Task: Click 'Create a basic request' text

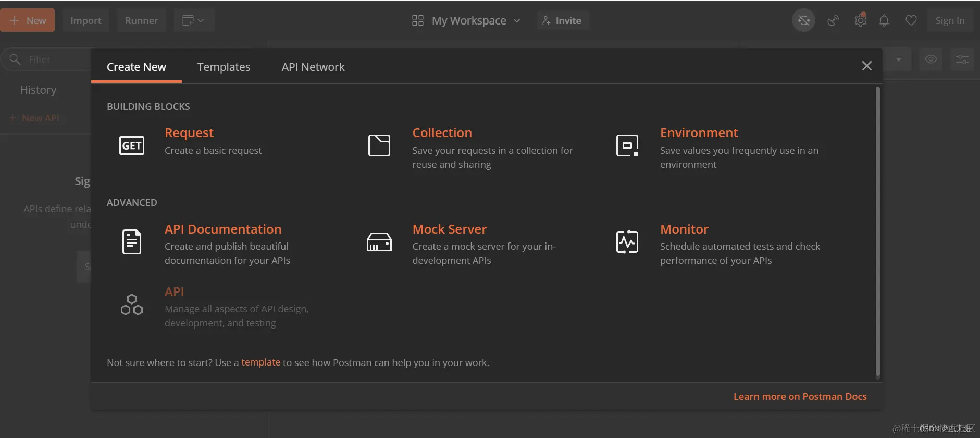Action: point(213,150)
